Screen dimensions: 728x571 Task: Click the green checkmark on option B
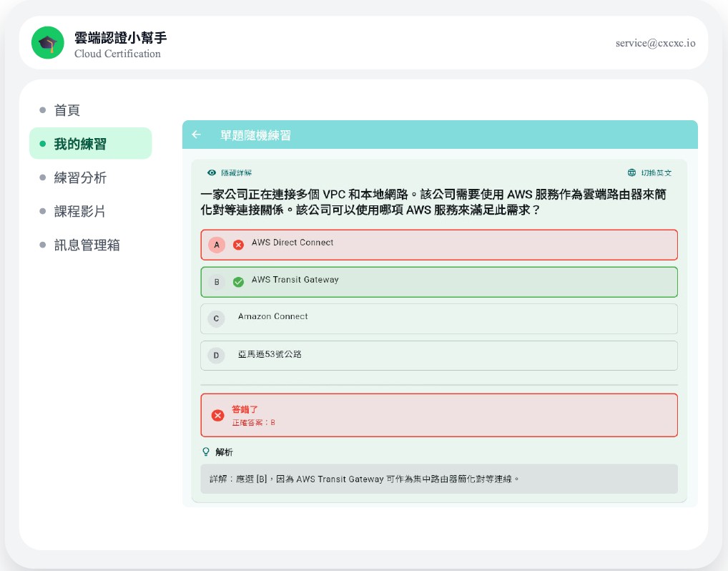(239, 282)
